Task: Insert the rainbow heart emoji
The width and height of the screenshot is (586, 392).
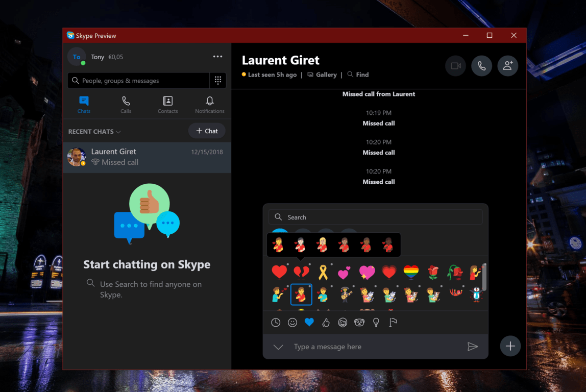Action: (x=411, y=272)
